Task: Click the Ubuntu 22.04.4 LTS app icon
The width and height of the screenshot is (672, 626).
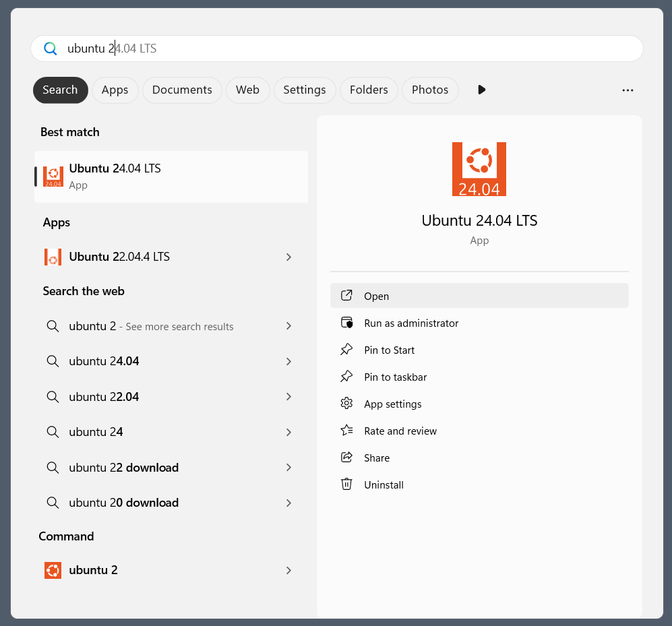Action: (53, 257)
